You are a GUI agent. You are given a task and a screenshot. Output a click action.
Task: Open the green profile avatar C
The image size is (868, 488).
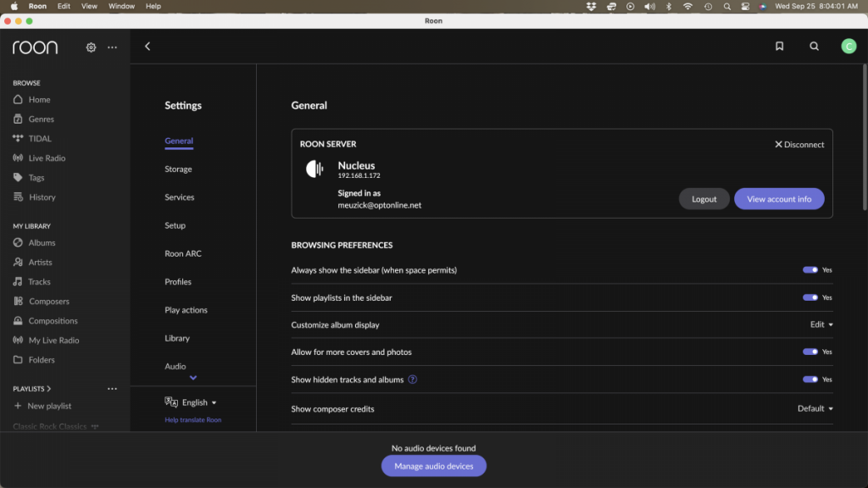click(849, 47)
